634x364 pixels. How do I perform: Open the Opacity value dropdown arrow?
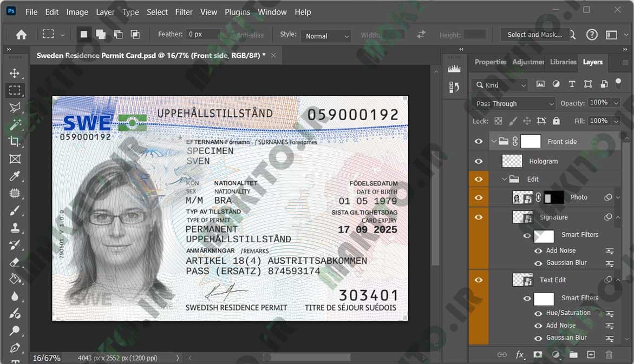(616, 103)
